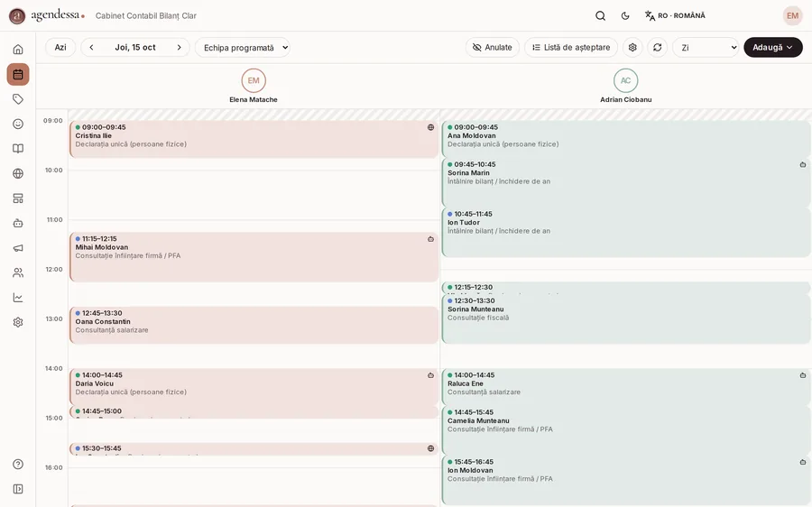
Task: Click robot icon on Mihai Moldovan appointment
Action: tap(431, 239)
